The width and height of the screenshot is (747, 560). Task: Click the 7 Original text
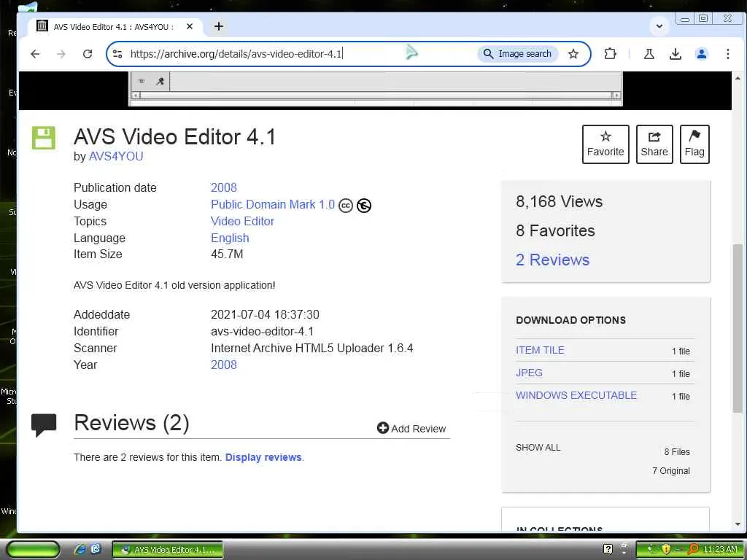[671, 471]
